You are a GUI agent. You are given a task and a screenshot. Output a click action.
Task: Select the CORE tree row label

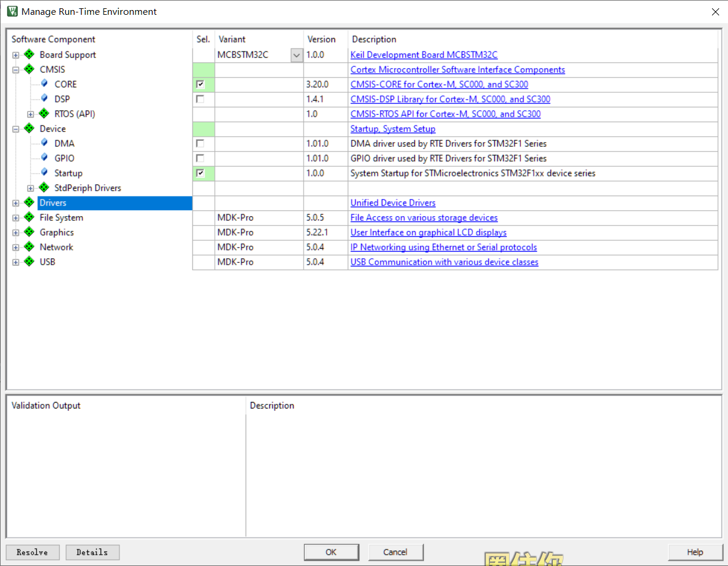[66, 84]
